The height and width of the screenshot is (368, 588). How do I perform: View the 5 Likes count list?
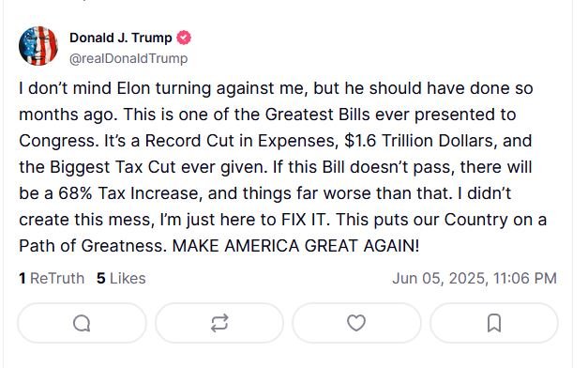pos(121,278)
